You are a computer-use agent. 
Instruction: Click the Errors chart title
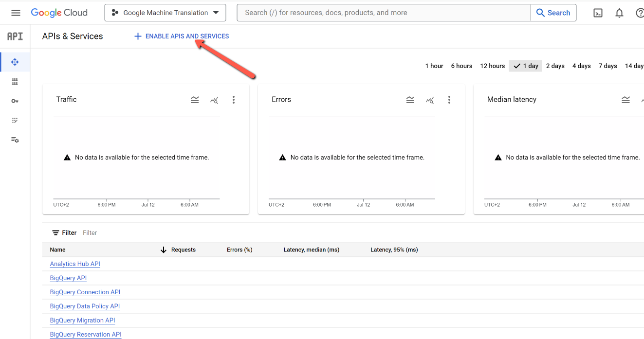point(281,100)
